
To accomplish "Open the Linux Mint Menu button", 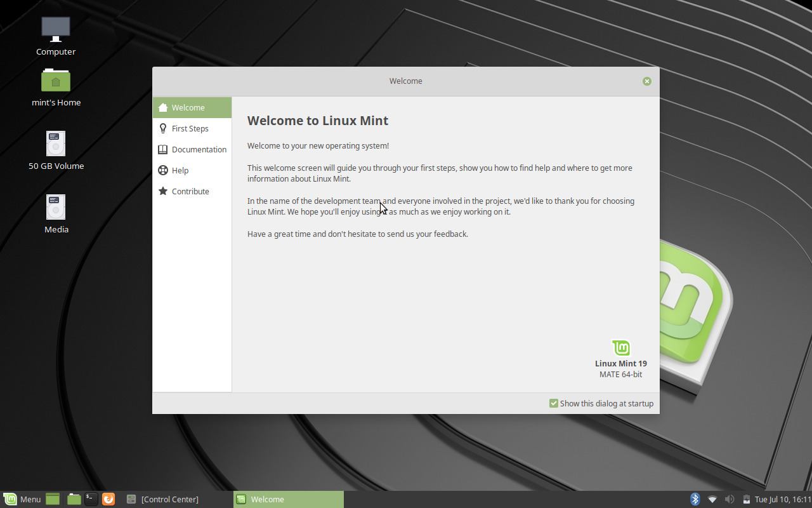I will 23,499.
